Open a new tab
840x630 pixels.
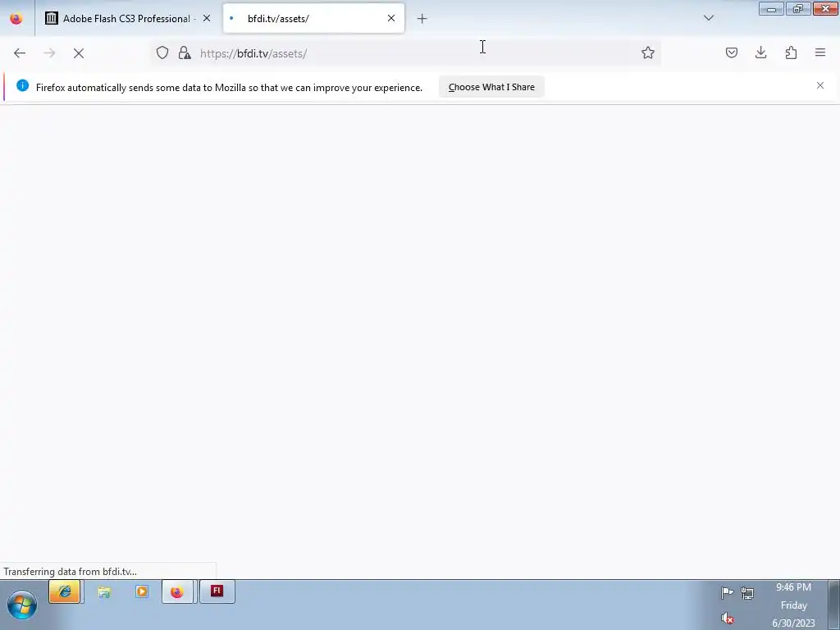click(x=422, y=19)
